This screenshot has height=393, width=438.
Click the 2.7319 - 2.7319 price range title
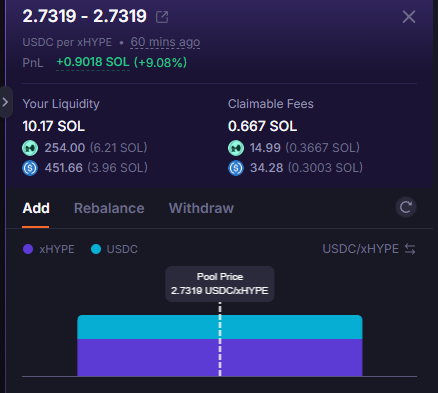84,16
